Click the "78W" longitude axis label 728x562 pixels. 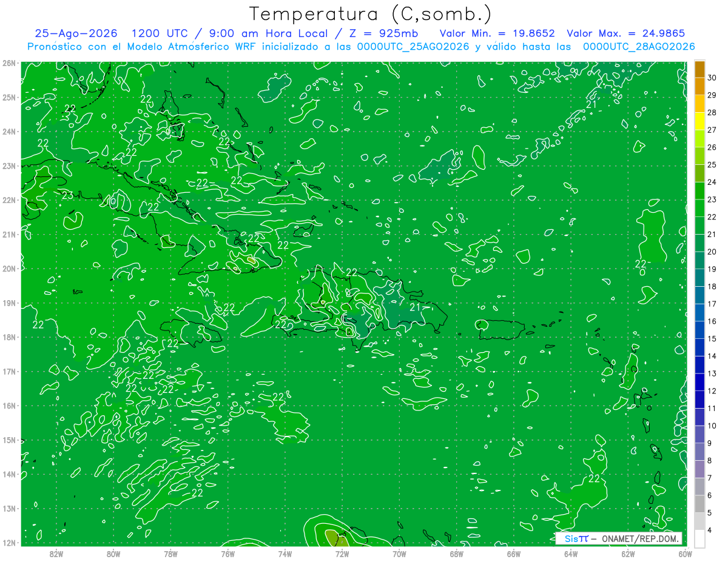pyautogui.click(x=170, y=554)
